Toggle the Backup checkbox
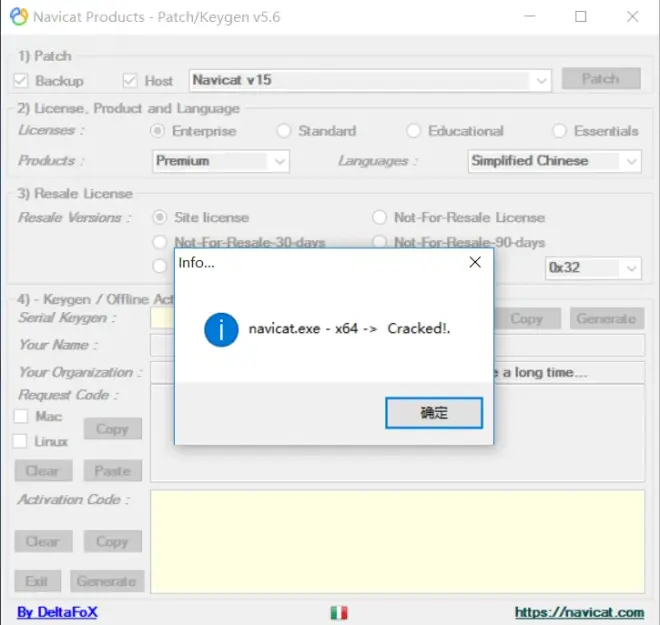 point(21,80)
